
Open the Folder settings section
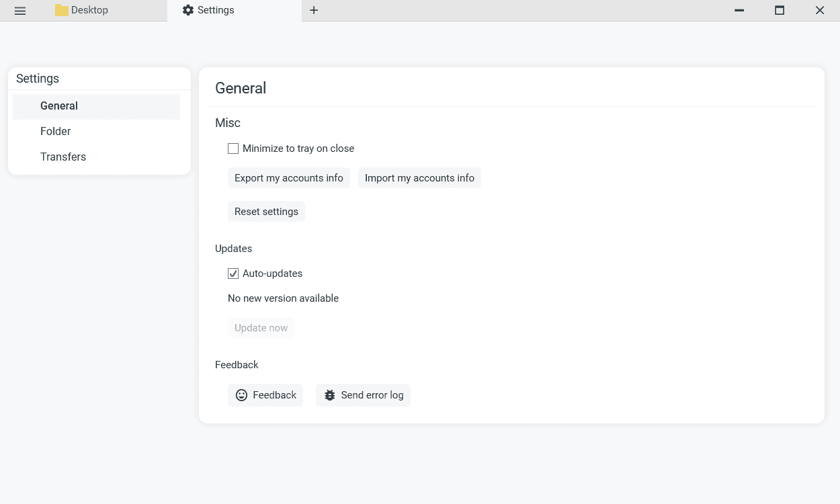pos(56,132)
